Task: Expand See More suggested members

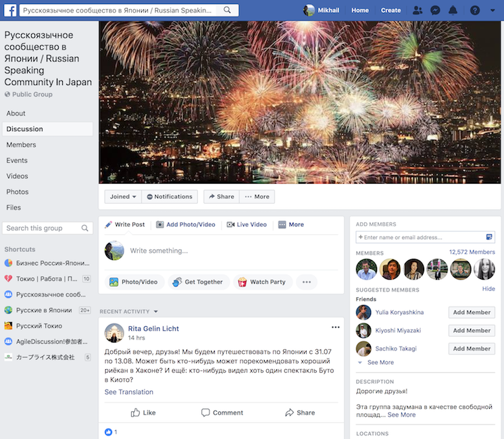Action: pyautogui.click(x=380, y=363)
